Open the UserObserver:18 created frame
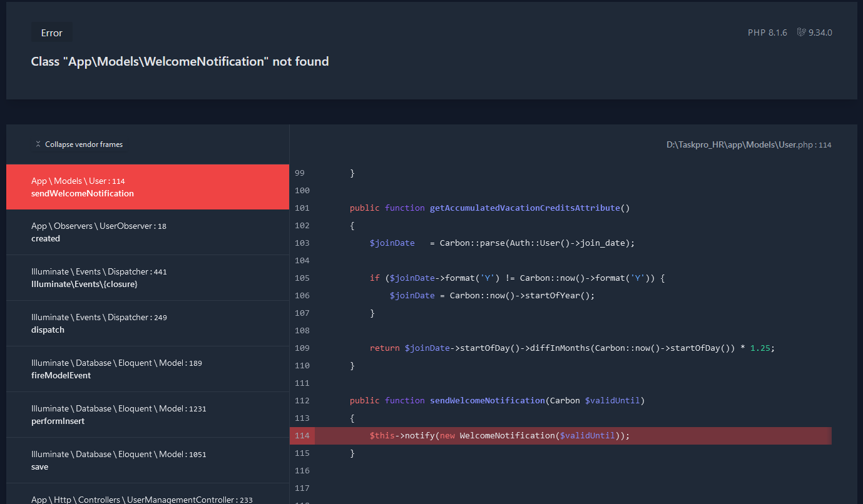This screenshot has height=504, width=863. [x=148, y=232]
